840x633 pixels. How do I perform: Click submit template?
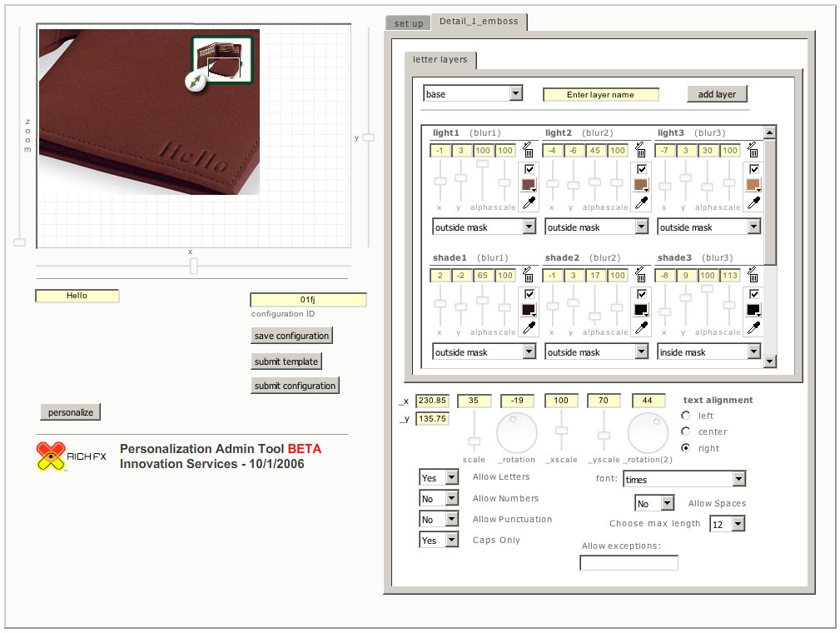click(286, 361)
